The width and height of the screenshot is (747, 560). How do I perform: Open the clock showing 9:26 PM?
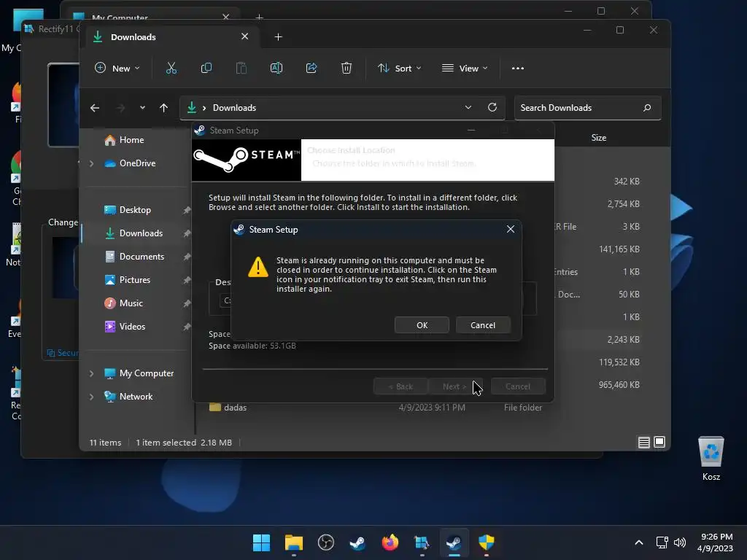(x=715, y=542)
